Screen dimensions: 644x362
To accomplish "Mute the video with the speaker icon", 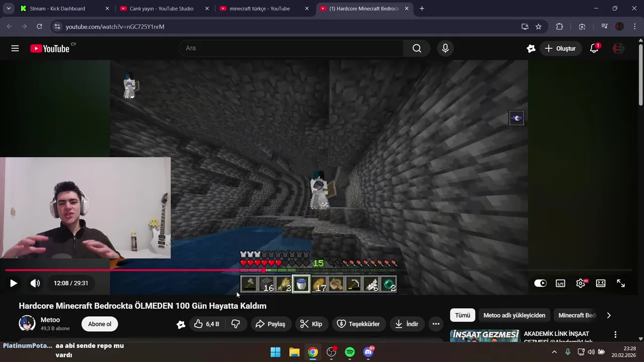I will click(x=35, y=283).
